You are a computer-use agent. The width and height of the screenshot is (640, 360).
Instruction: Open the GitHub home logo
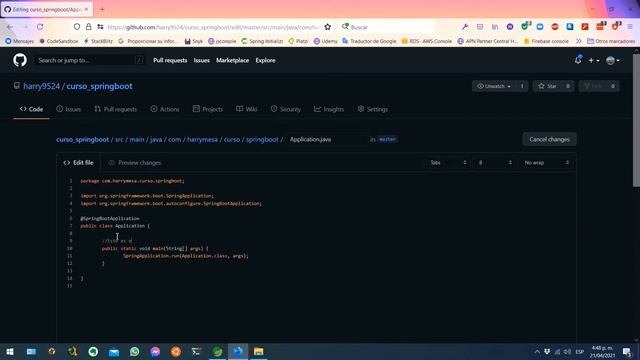tap(20, 60)
